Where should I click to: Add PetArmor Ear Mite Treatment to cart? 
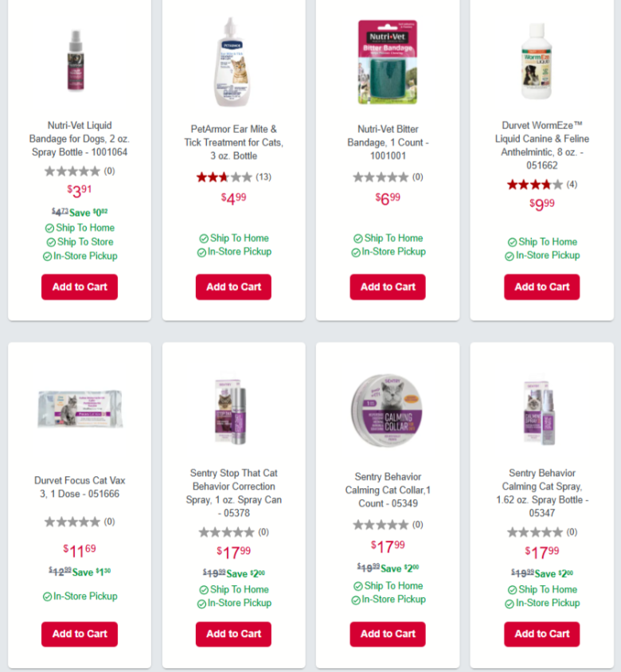pyautogui.click(x=233, y=287)
